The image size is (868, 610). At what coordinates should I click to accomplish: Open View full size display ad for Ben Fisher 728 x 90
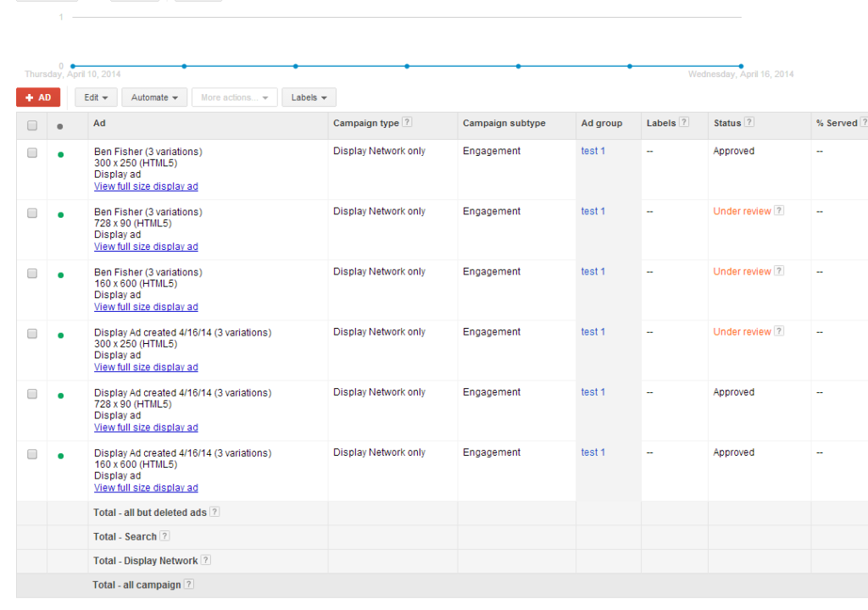tap(146, 247)
